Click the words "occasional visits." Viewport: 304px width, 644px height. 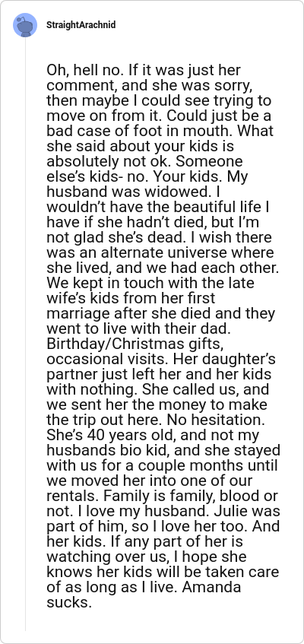pyautogui.click(x=107, y=359)
